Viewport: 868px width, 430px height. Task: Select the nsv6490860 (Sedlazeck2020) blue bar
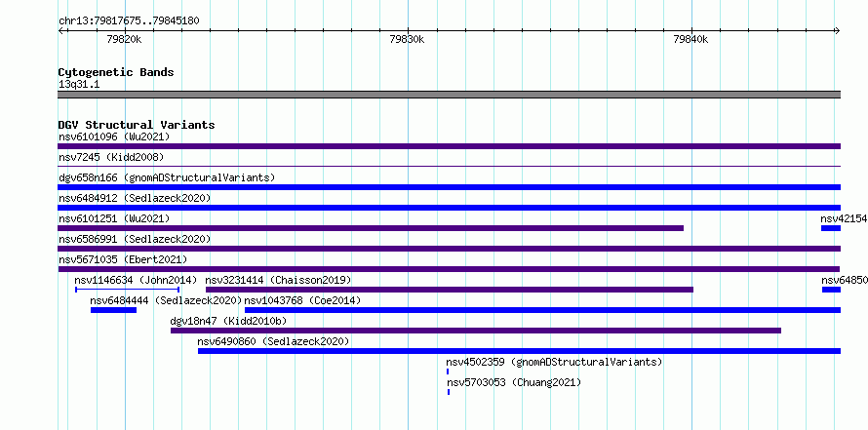(x=519, y=351)
